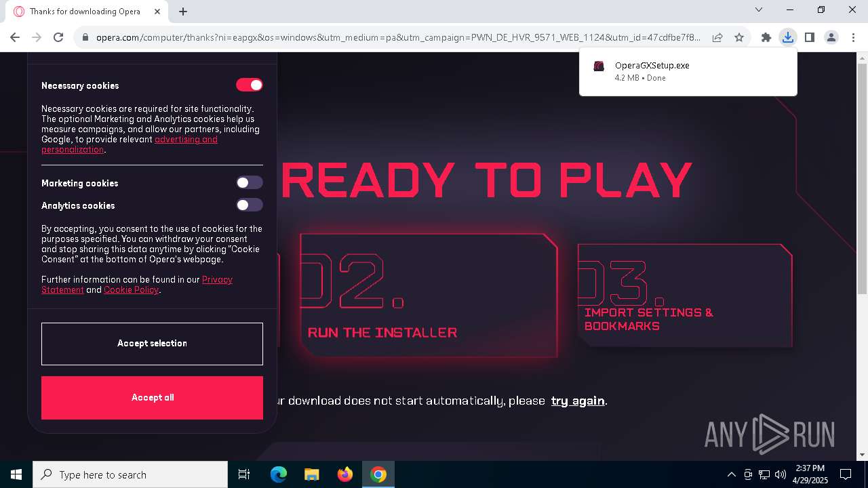This screenshot has width=868, height=488.
Task: Open Windows Start menu
Action: 16,474
